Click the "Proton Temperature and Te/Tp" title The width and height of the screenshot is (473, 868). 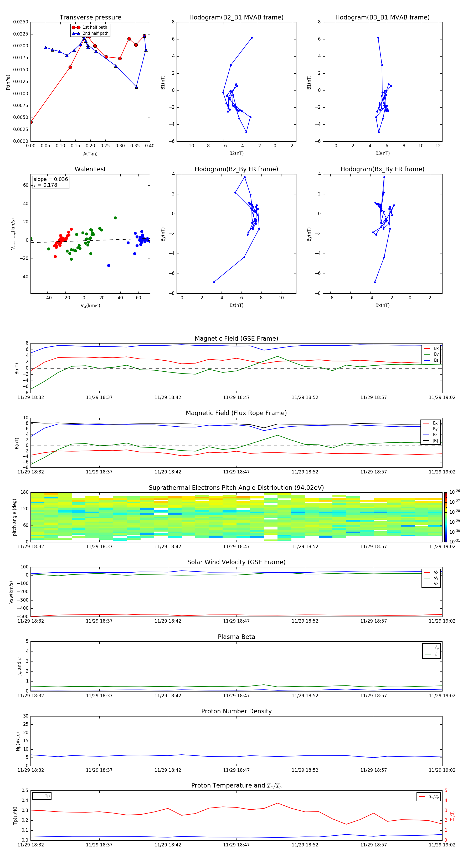[236, 786]
